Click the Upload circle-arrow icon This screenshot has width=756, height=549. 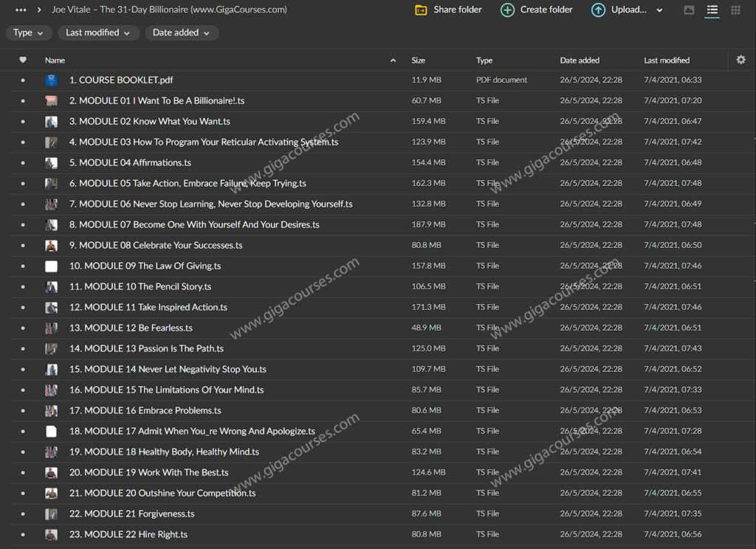pos(598,10)
